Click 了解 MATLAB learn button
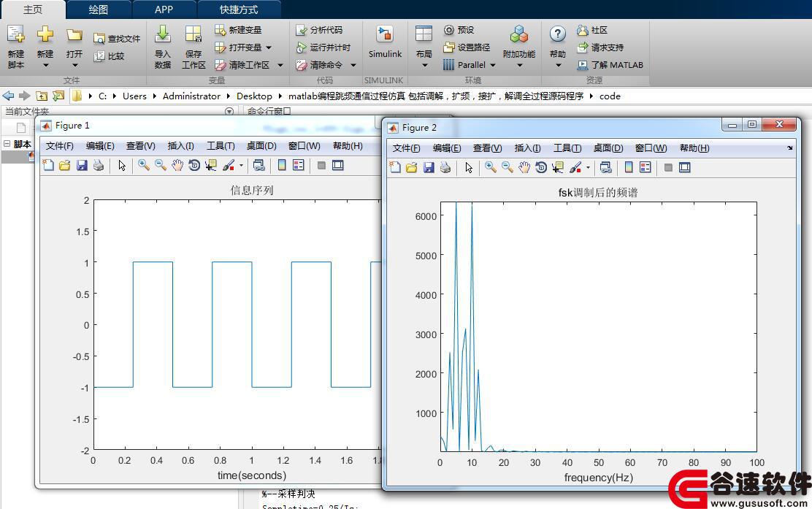812x509 pixels. [610, 65]
